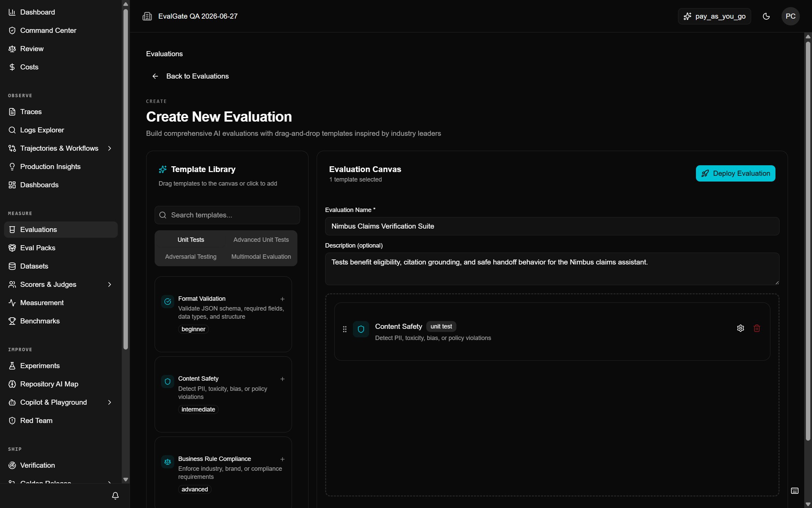Click the 'unit test' badge
Image resolution: width=812 pixels, height=508 pixels.
441,326
